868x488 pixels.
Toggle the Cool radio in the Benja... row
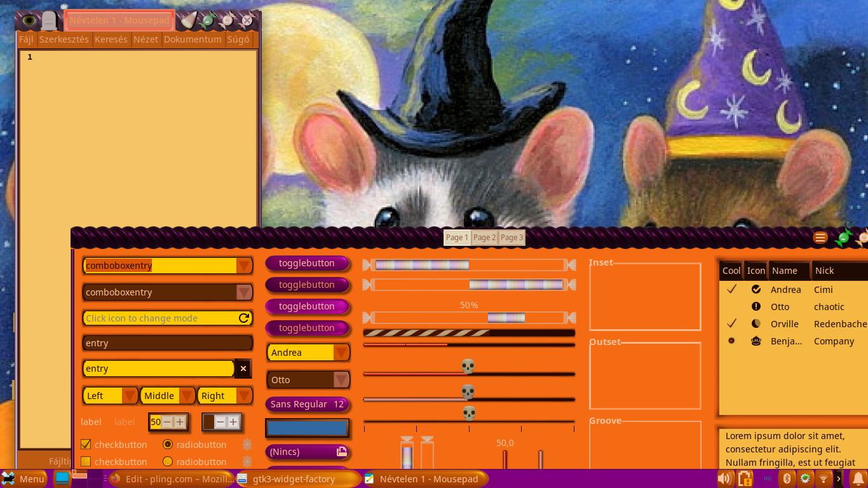coord(731,341)
